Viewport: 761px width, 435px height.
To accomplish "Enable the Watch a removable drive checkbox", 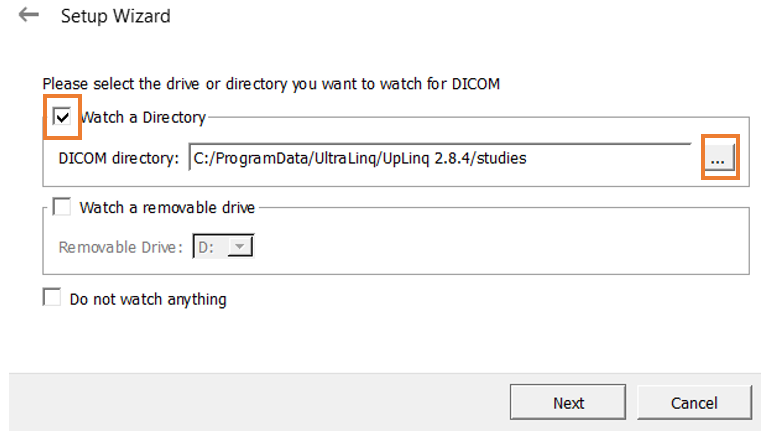I will pos(62,206).
